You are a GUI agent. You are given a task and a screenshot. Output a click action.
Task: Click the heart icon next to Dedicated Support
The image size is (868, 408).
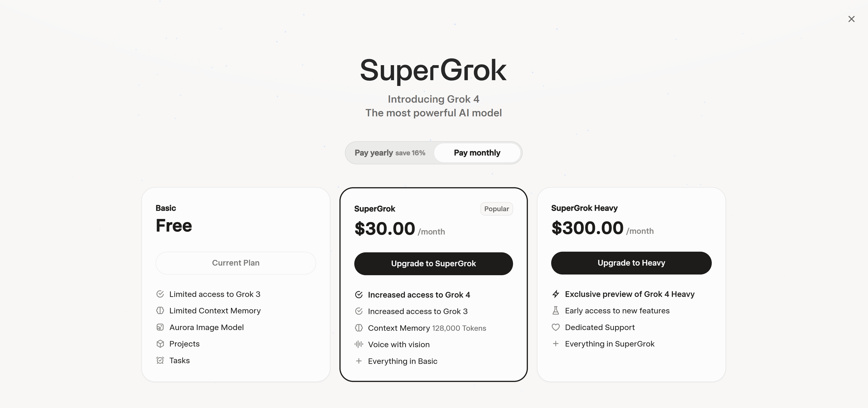click(556, 327)
